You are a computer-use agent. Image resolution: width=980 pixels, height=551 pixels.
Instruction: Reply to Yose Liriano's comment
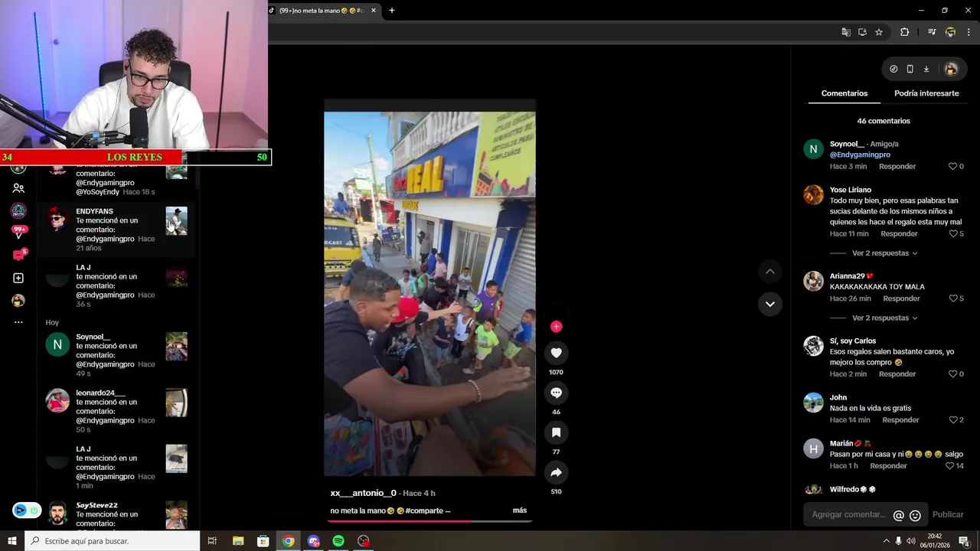pyautogui.click(x=899, y=233)
